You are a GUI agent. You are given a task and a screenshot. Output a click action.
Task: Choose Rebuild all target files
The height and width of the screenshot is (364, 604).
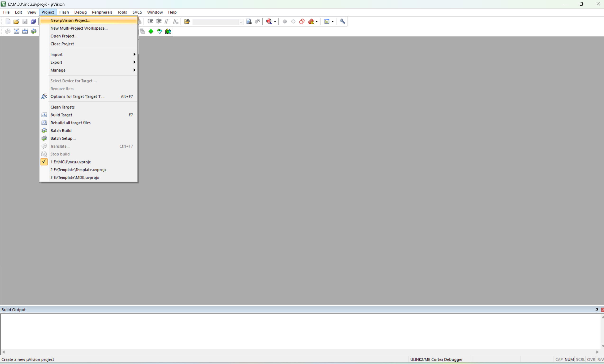click(x=71, y=123)
